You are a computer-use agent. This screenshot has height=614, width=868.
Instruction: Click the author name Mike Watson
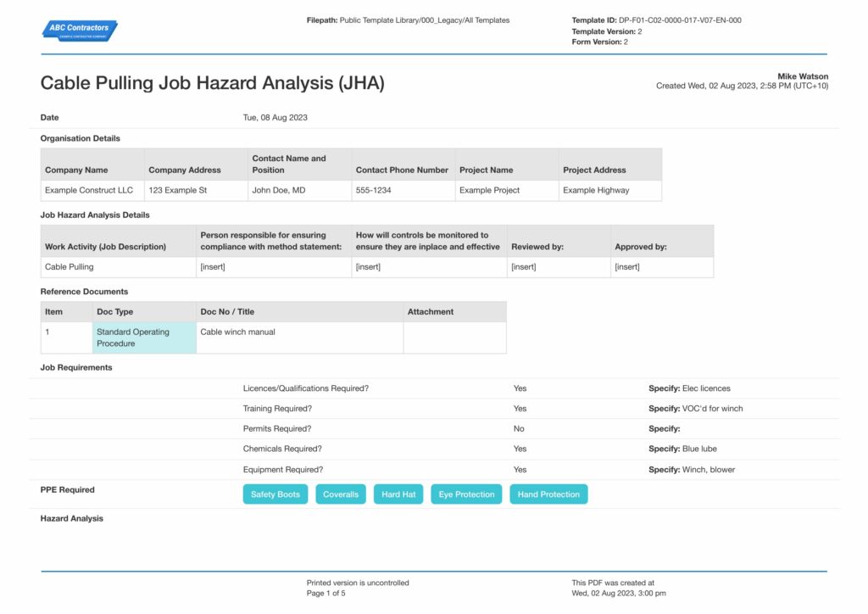(803, 76)
